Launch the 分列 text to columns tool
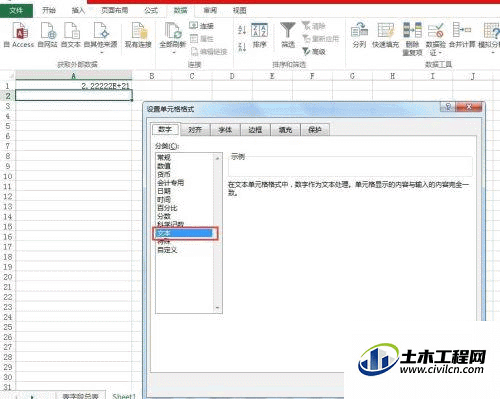The height and width of the screenshot is (399, 500). click(359, 35)
